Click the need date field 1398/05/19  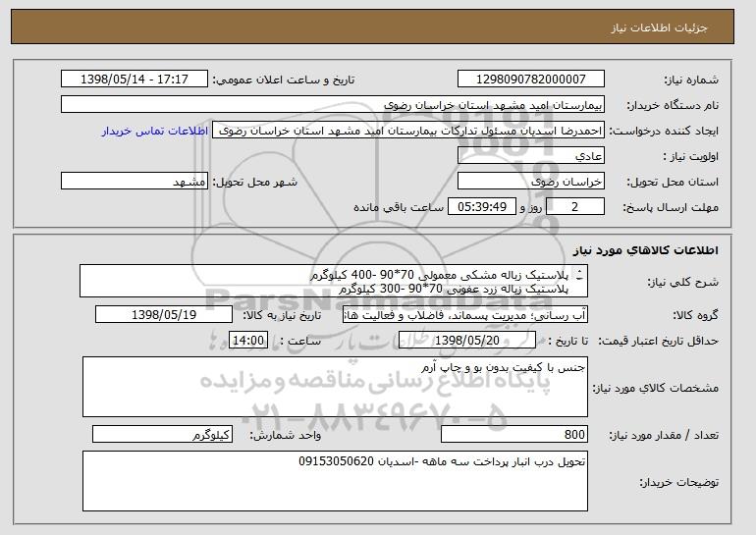(164, 315)
